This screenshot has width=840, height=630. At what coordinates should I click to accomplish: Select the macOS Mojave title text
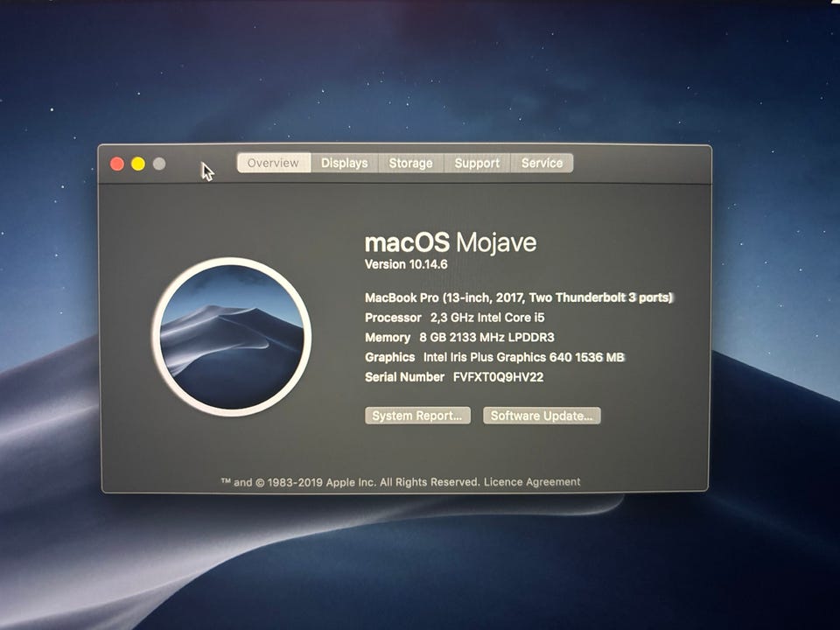pos(451,242)
